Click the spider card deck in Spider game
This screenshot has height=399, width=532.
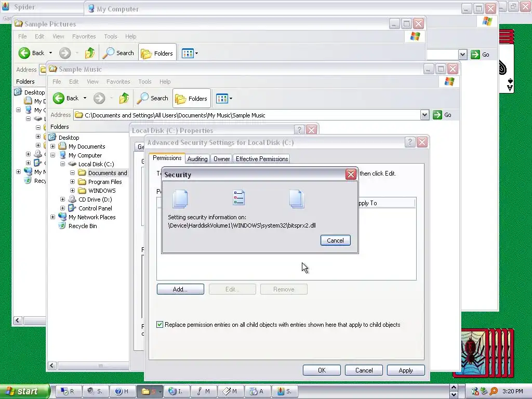(484, 353)
